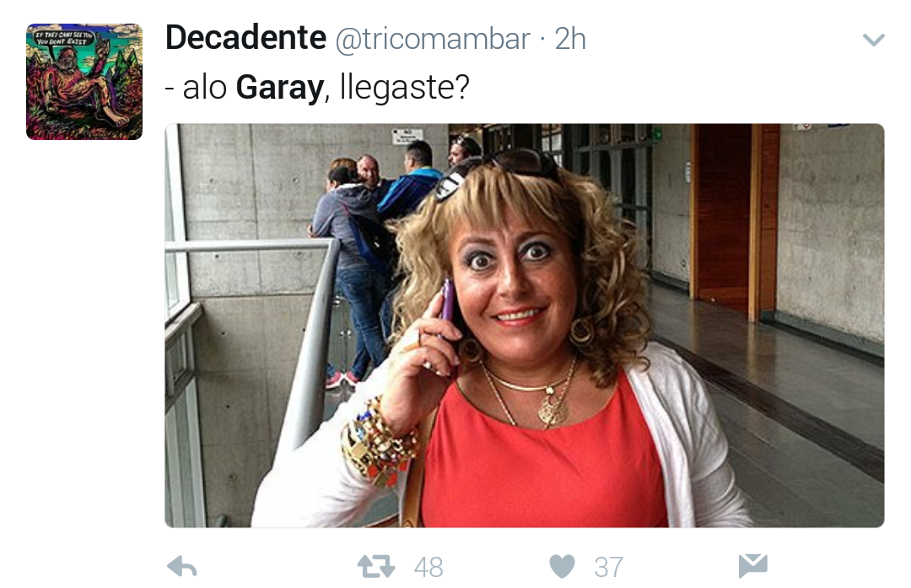Image resolution: width=911 pixels, height=588 pixels.
Task: Select the word llegaste? in the tweet
Action: (x=404, y=88)
